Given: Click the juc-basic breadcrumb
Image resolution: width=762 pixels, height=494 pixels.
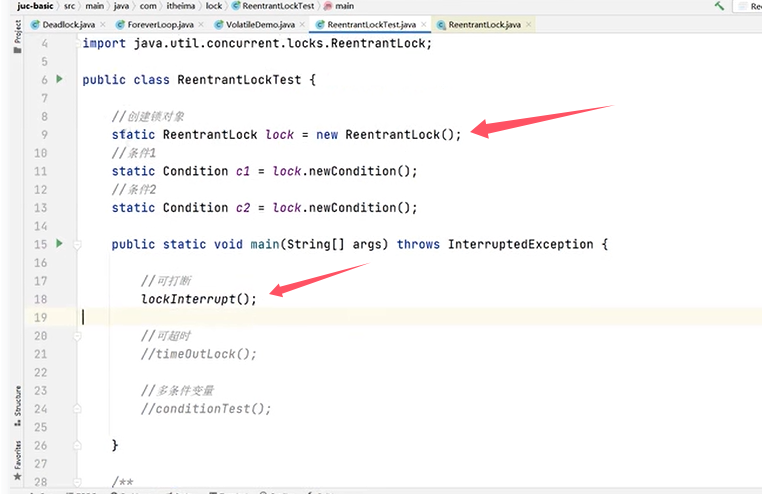Looking at the screenshot, I should (x=35, y=6).
